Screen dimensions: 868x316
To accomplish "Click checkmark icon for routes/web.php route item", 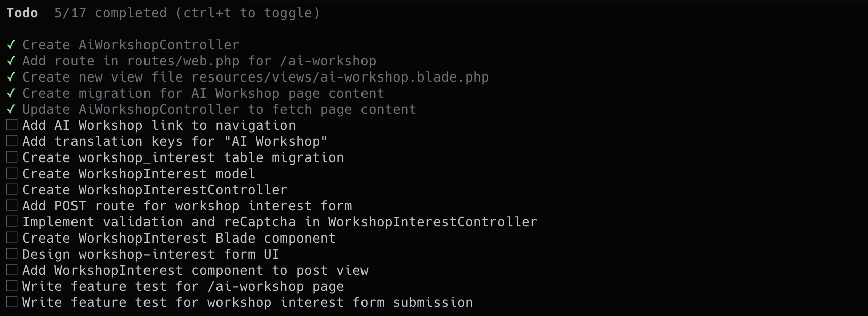I will [11, 61].
